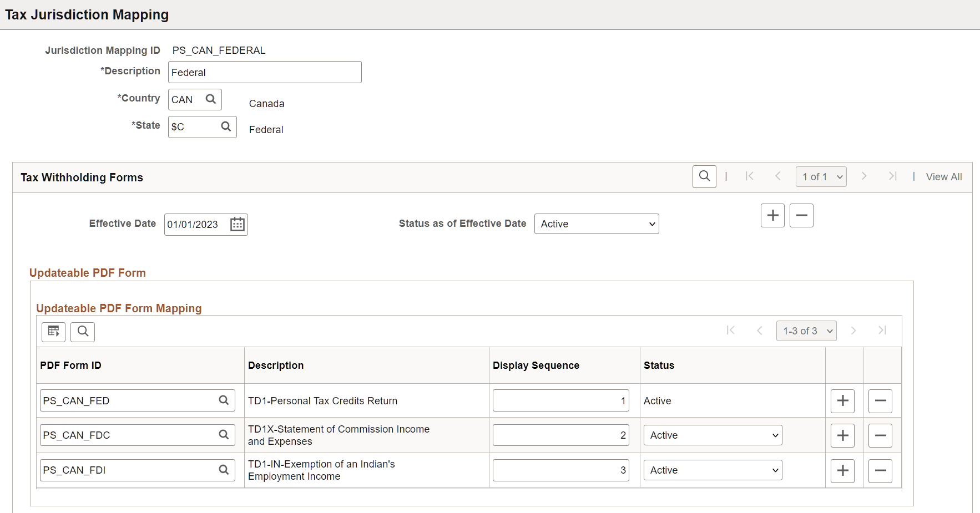Image resolution: width=980 pixels, height=513 pixels.
Task: Open the Active status dropdown for PS_CAN_FDC
Action: tap(713, 435)
